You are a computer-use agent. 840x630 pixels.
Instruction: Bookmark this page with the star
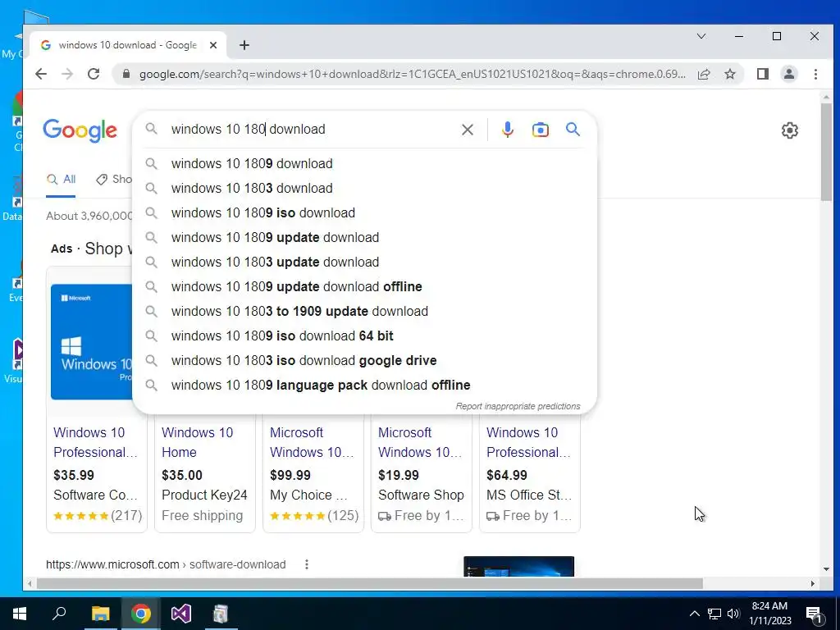pos(730,74)
